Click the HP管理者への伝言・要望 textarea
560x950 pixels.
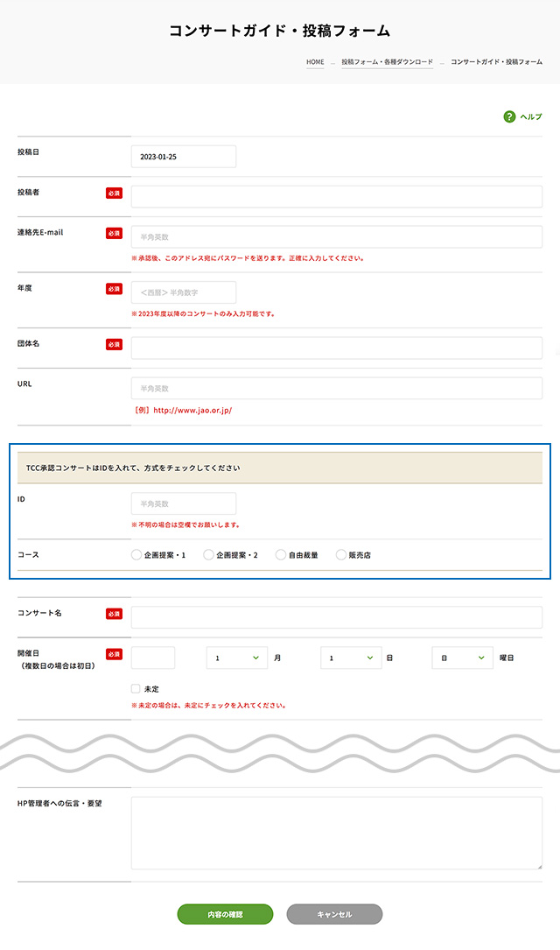coord(336,833)
